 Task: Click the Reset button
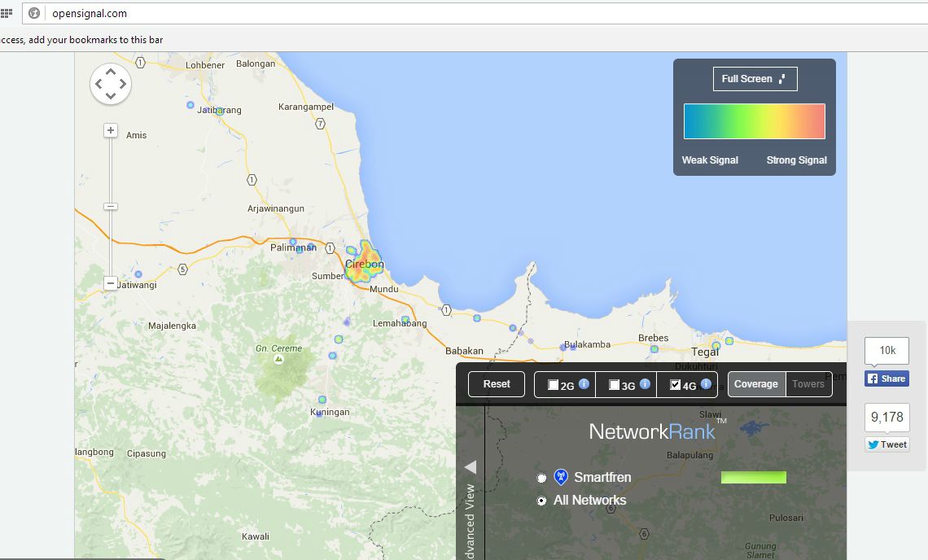coord(497,384)
